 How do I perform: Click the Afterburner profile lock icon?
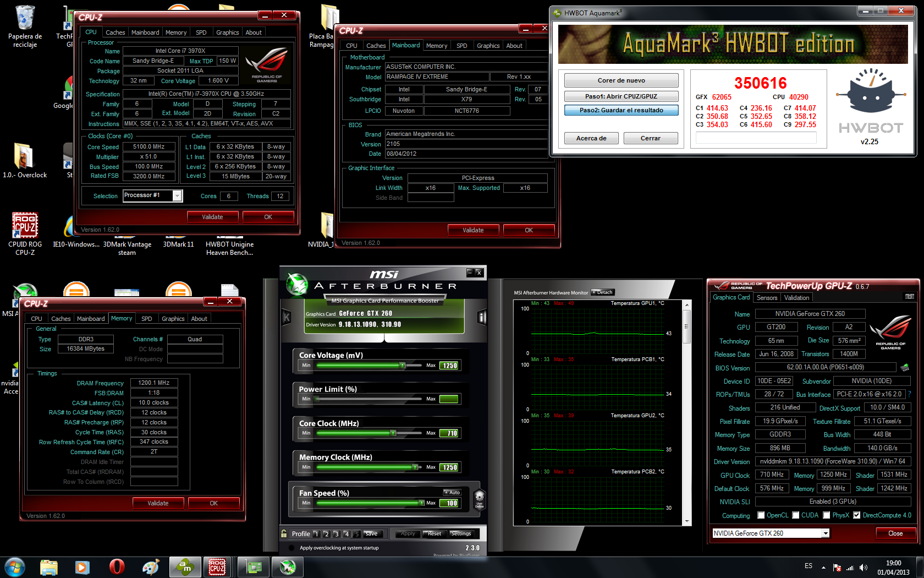coord(284,533)
